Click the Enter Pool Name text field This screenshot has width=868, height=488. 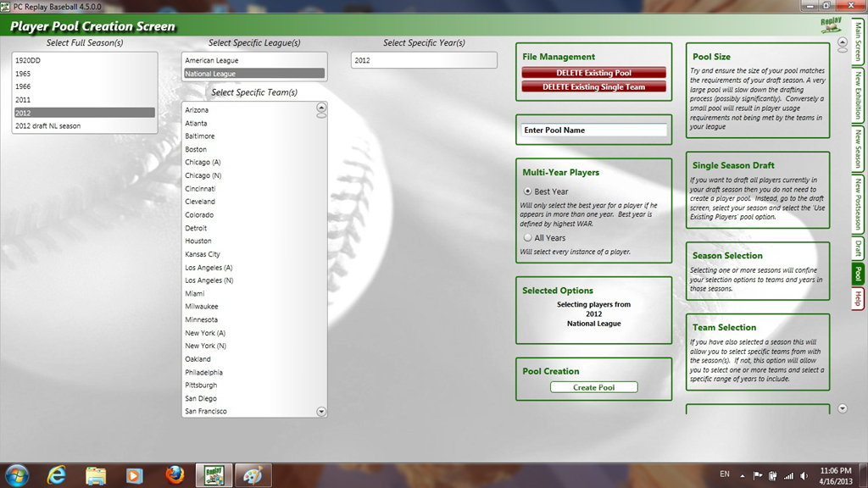pyautogui.click(x=593, y=130)
